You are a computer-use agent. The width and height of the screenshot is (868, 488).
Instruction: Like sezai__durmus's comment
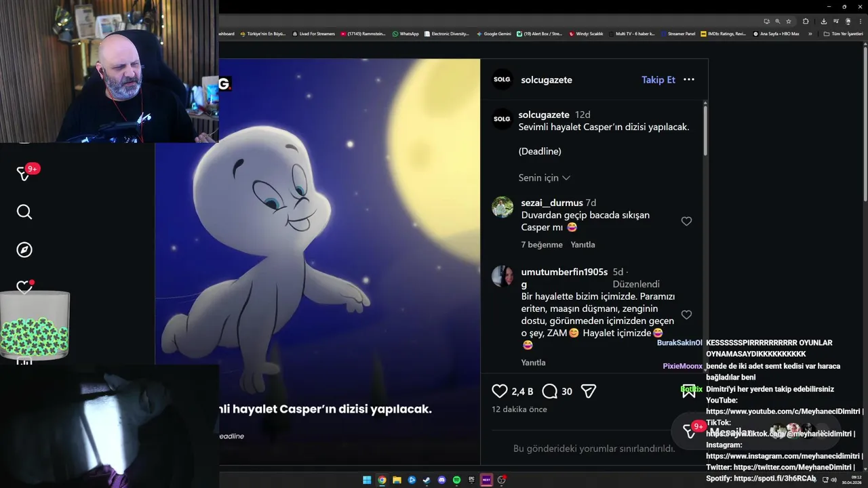coord(686,221)
